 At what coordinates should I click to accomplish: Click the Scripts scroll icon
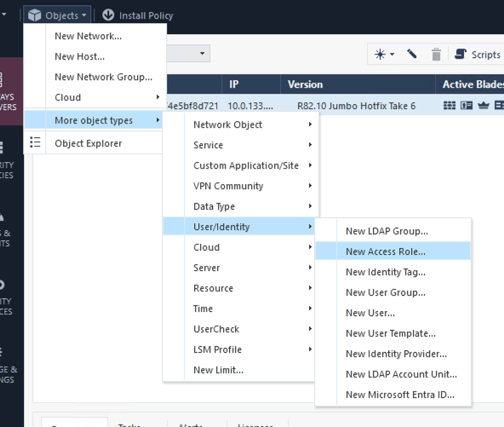point(461,54)
